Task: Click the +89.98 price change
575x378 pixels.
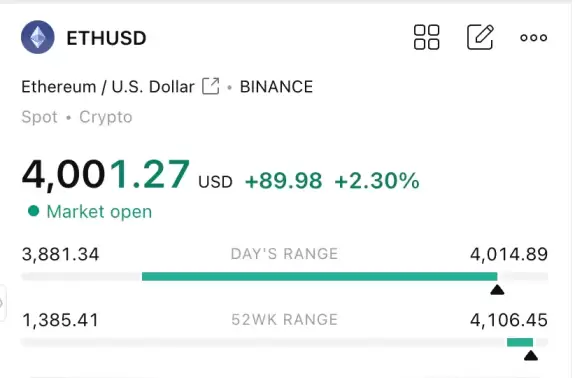Action: [283, 181]
